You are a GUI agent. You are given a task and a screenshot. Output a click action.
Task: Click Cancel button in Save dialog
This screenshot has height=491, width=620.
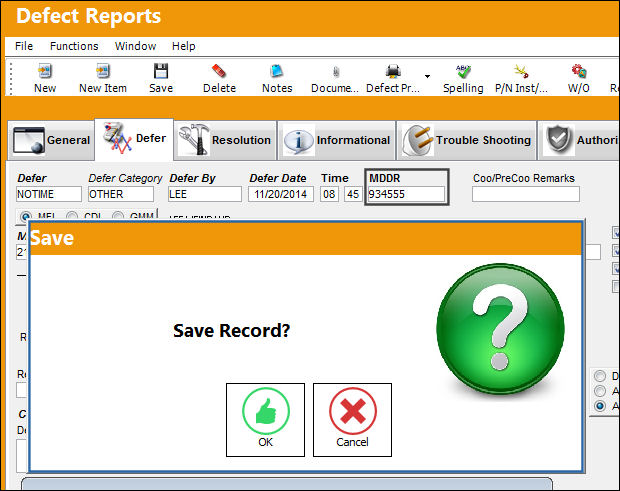point(352,420)
